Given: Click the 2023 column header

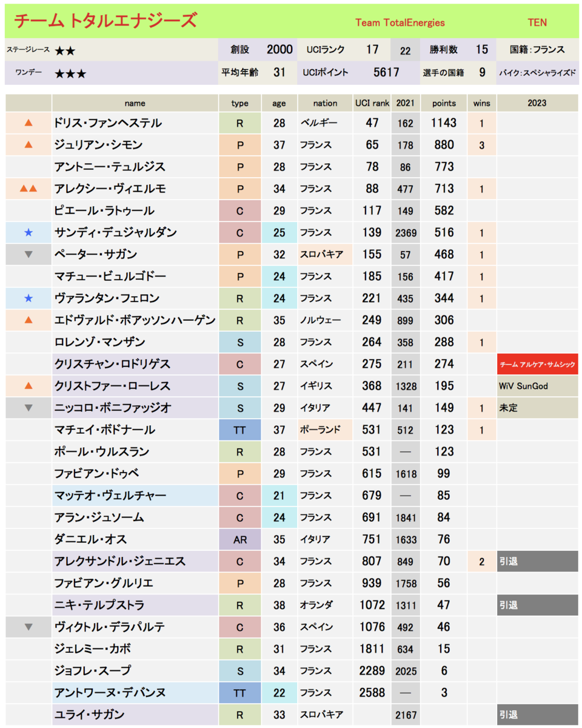Looking at the screenshot, I should click(x=537, y=103).
